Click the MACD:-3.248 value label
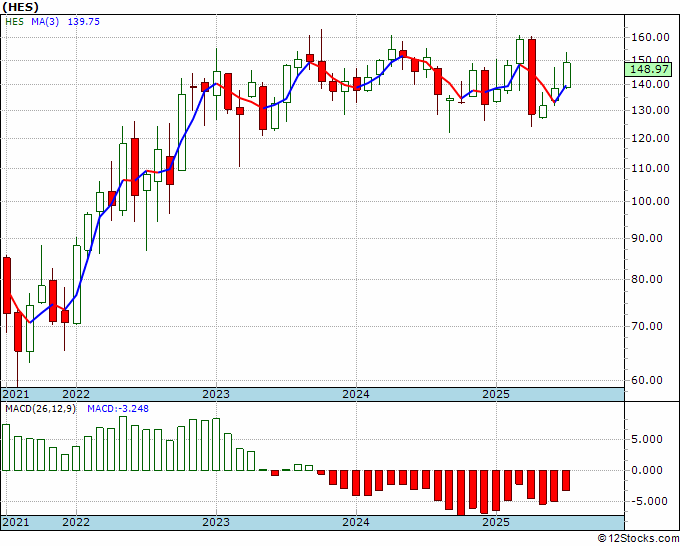680x546 pixels. pos(118,409)
